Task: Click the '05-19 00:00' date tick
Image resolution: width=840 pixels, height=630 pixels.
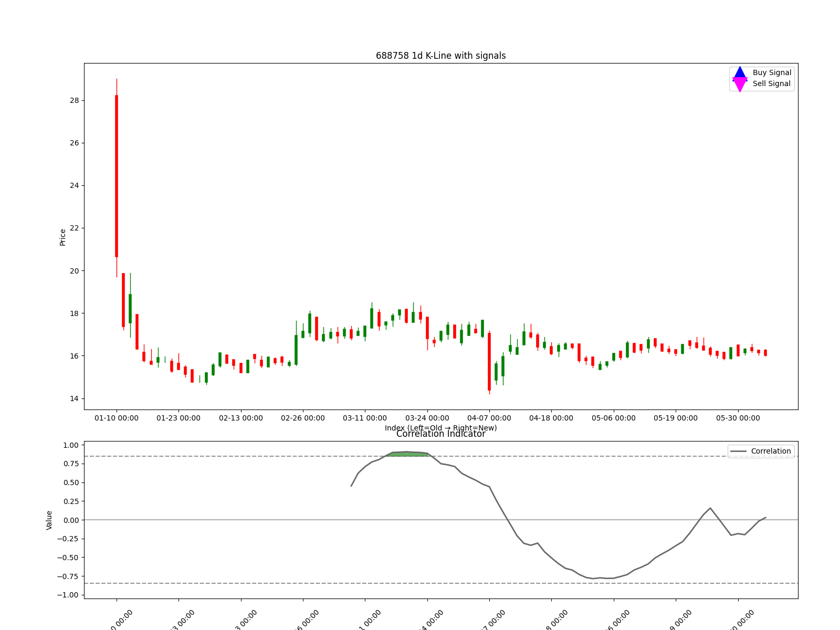Action: (x=676, y=418)
